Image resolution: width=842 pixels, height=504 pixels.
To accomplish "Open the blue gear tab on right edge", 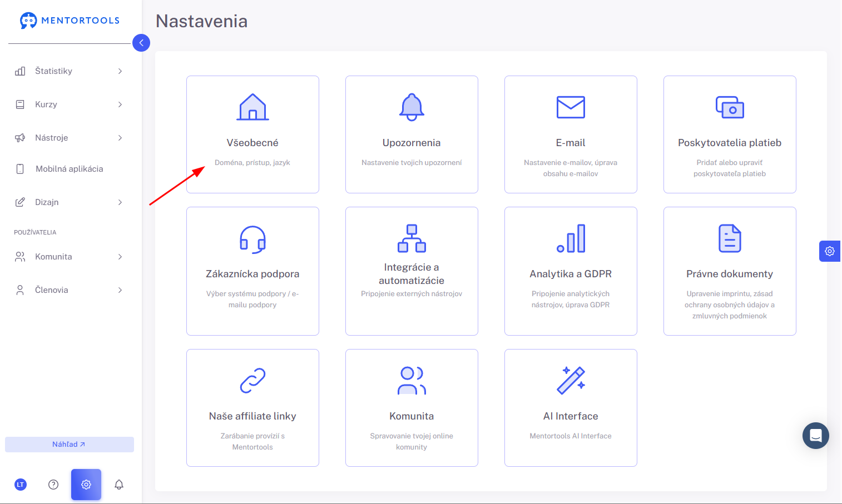I will (830, 251).
